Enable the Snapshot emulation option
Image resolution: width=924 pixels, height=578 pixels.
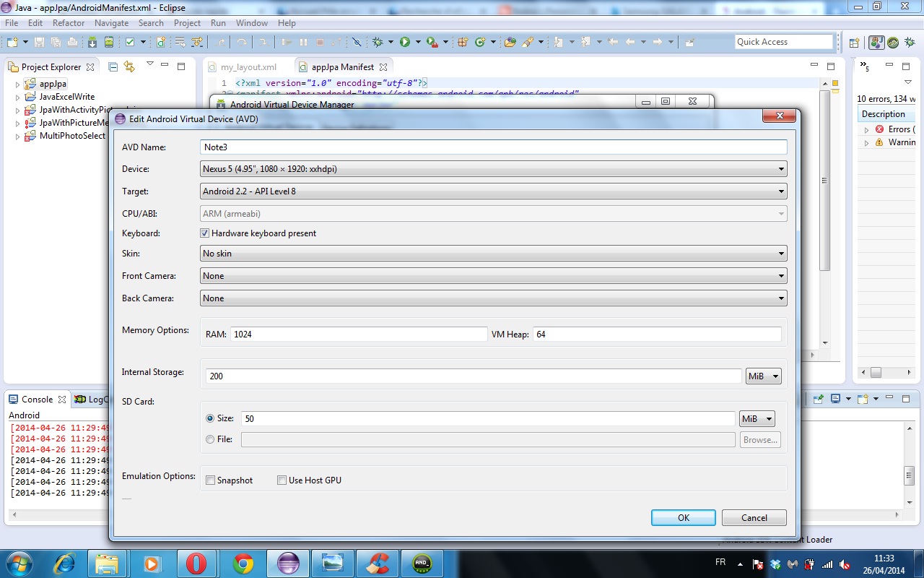pyautogui.click(x=210, y=480)
